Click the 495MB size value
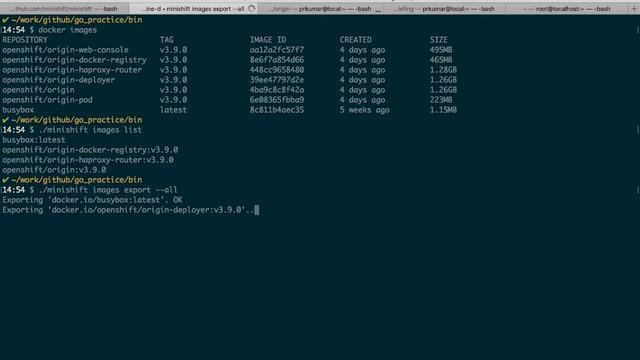640x360 pixels. coord(441,50)
